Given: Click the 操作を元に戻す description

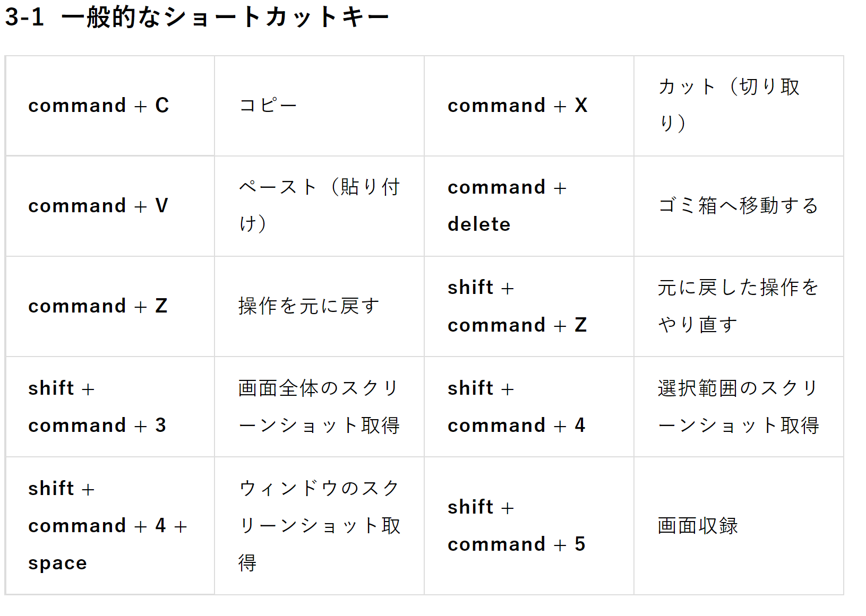Looking at the screenshot, I should point(309,306).
